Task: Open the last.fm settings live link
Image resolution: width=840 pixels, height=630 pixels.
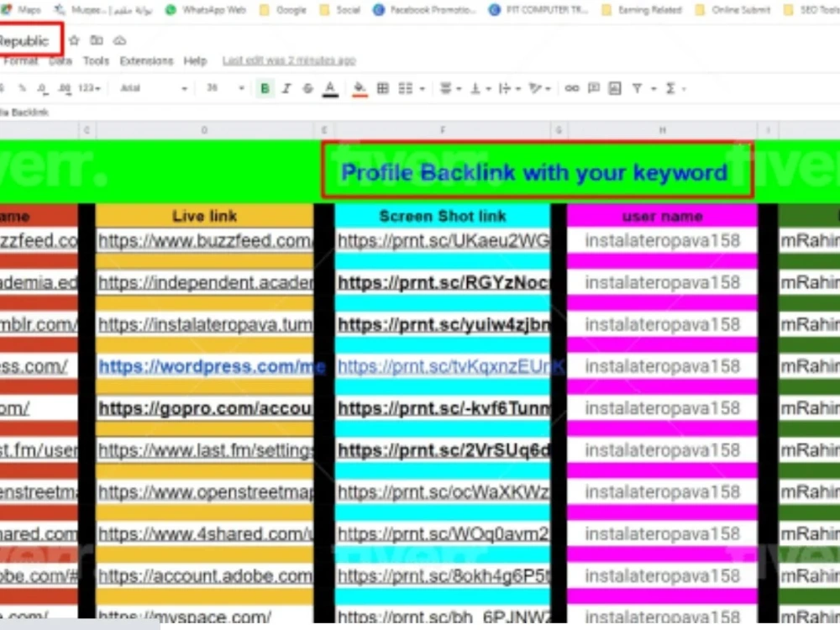Action: pyautogui.click(x=204, y=450)
